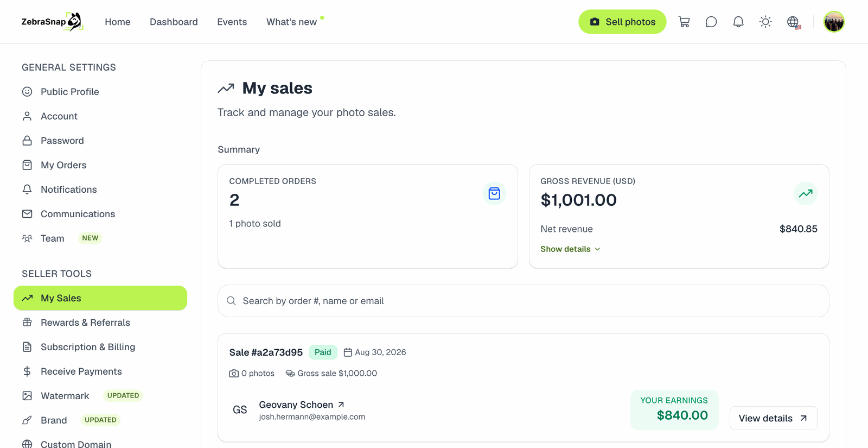Click the buyer email josh.hermann@example.com
Image resolution: width=868 pixels, height=448 pixels.
312,417
